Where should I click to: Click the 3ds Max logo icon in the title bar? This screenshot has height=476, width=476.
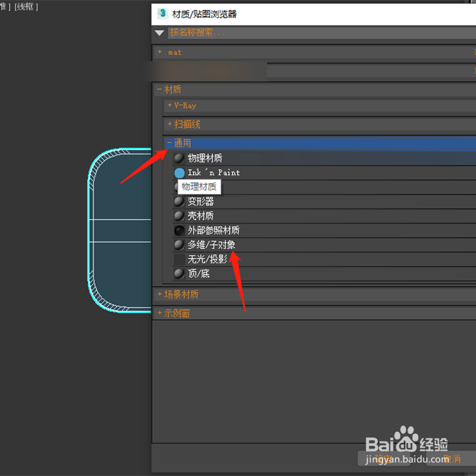pyautogui.click(x=162, y=13)
